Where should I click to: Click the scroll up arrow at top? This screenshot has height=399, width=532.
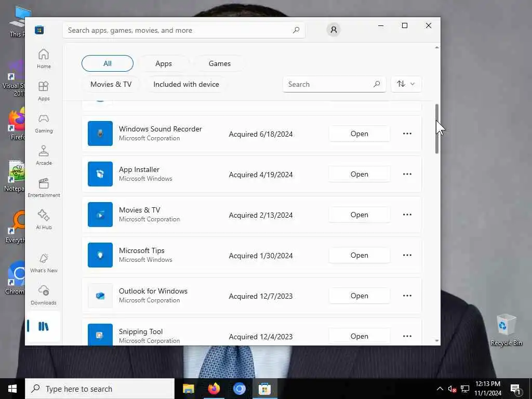[436, 47]
